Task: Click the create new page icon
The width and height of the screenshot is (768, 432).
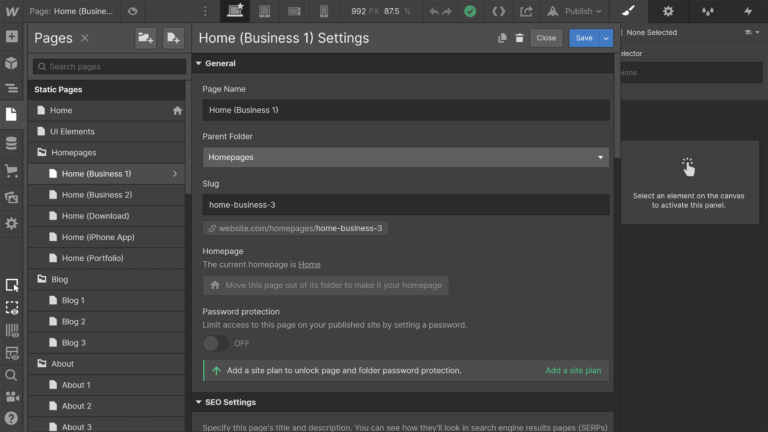Action: click(x=173, y=38)
